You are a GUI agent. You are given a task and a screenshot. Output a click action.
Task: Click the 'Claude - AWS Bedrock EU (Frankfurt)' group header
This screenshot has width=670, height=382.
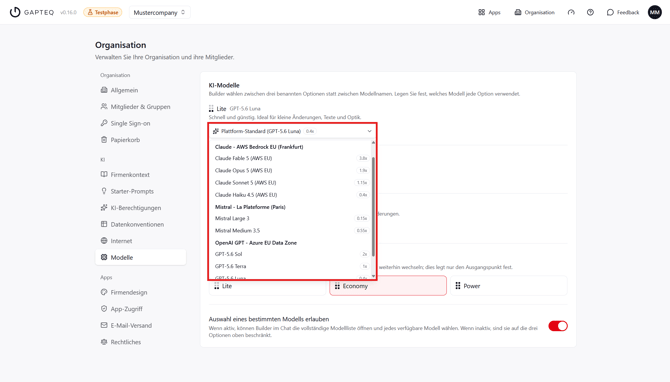click(259, 147)
